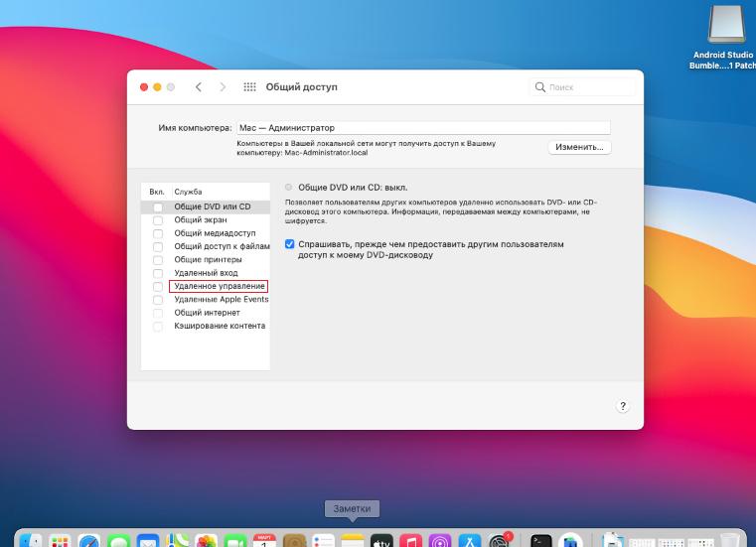Screen dimensions: 756x547
Task: Click the computer name field Имя компьютера
Action: coord(422,128)
